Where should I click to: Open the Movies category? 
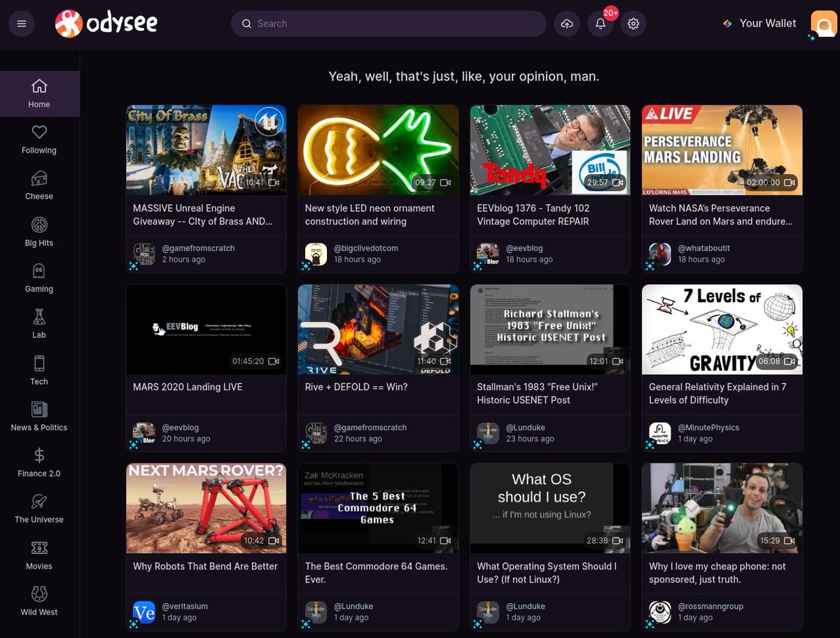39,555
